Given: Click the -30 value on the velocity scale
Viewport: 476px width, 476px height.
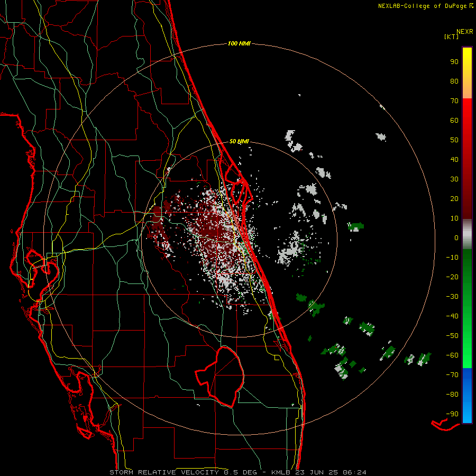Looking at the screenshot, I should point(452,297).
